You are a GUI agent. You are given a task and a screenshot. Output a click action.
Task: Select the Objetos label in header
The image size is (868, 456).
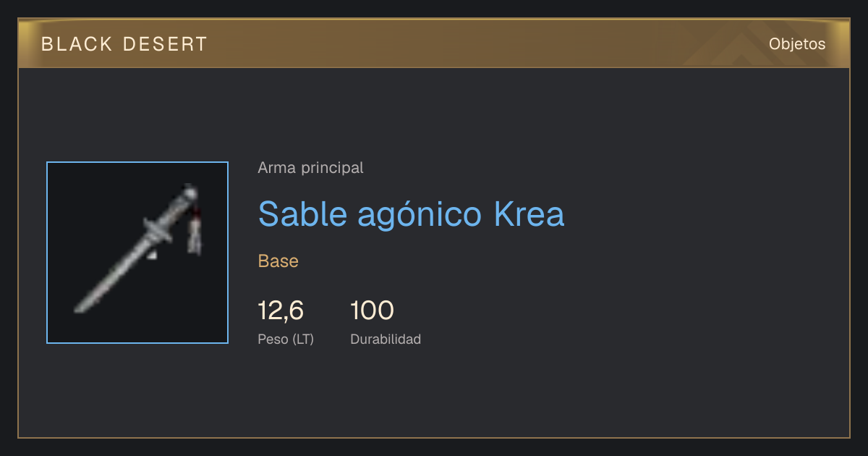tap(797, 43)
